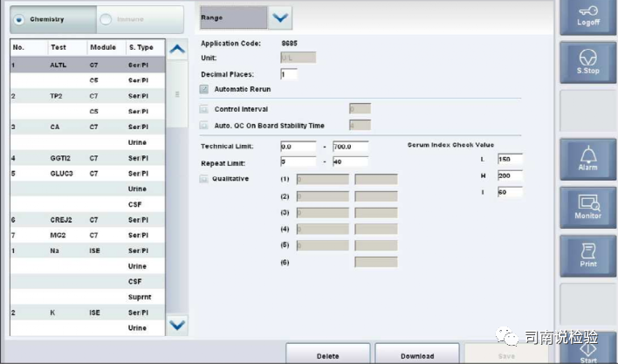Click the Qualitative (1) first field
Screen dimensions: 618x364
pos(323,179)
